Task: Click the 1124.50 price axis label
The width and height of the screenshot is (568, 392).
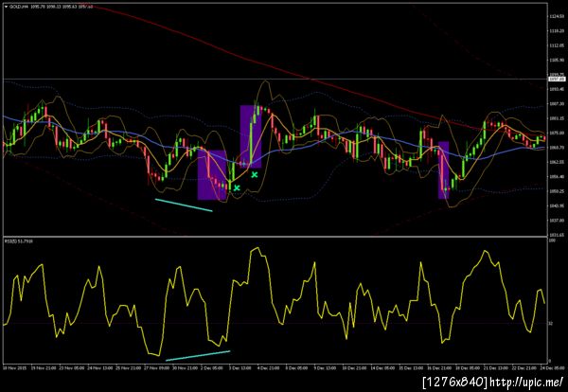Action: tap(557, 17)
